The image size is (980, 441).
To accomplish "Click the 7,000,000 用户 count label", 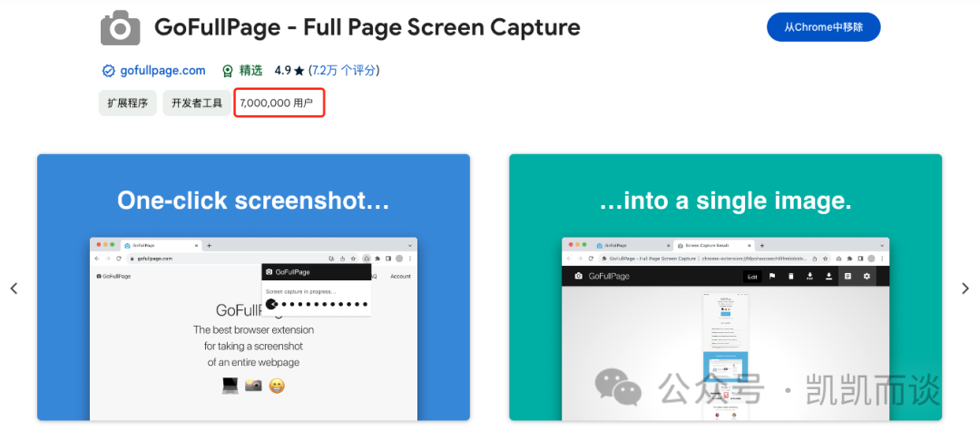I will coord(276,103).
